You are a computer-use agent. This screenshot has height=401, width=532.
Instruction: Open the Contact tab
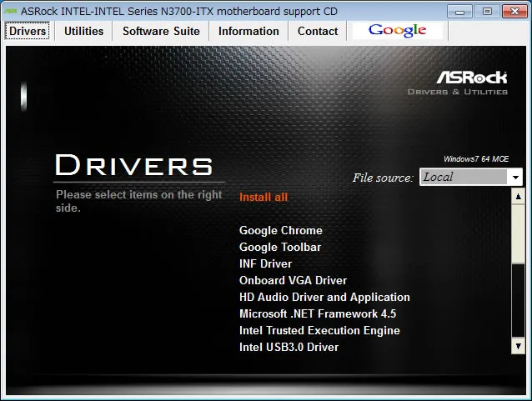tap(318, 31)
